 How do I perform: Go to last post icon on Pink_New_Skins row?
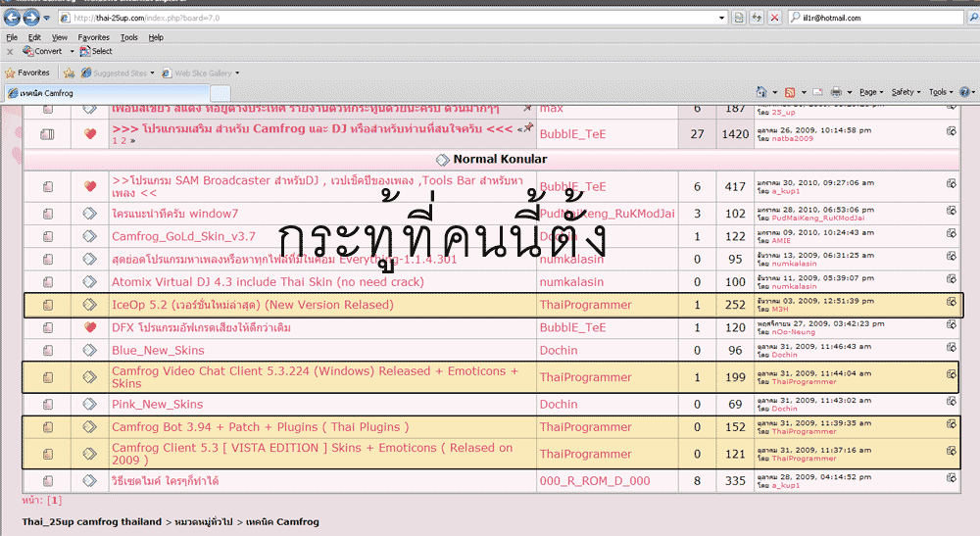tap(952, 401)
